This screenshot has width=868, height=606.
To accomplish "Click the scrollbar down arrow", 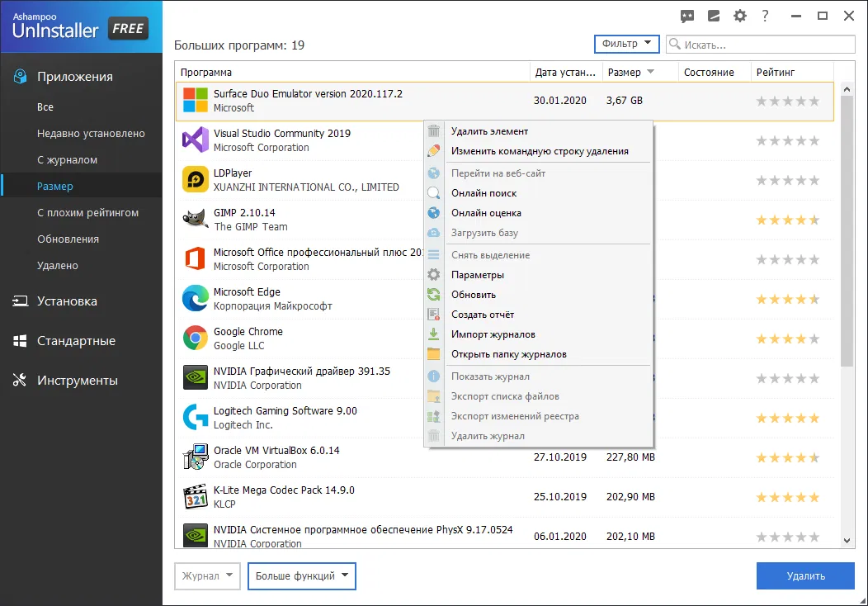I will click(x=847, y=541).
